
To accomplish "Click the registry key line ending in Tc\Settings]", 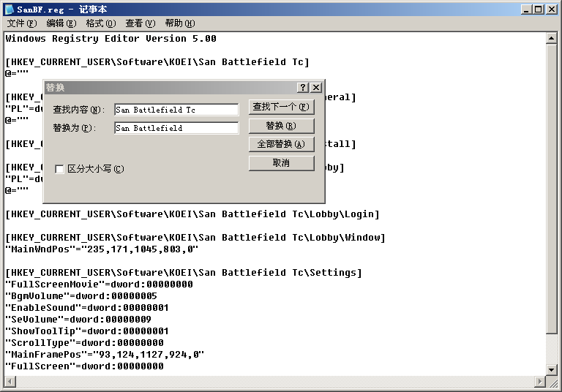I will pyautogui.click(x=184, y=273).
